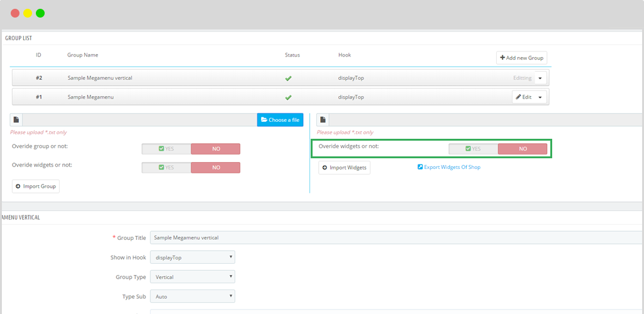The width and height of the screenshot is (644, 314).
Task: Click the green macOS maximize dot
Action: click(x=40, y=13)
